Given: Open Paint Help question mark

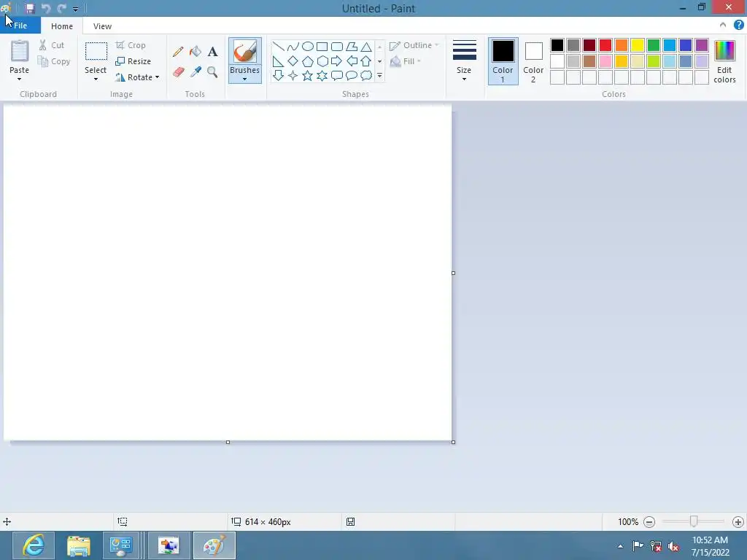Looking at the screenshot, I should click(738, 26).
